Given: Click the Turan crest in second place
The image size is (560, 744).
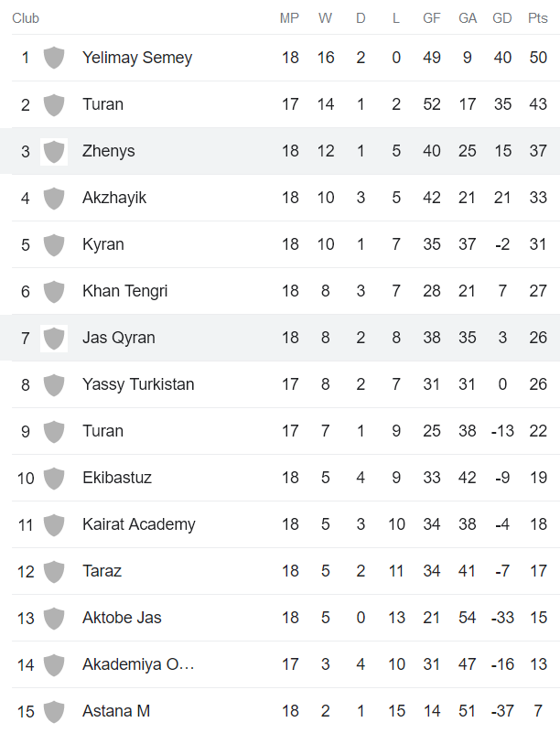Looking at the screenshot, I should (54, 103).
